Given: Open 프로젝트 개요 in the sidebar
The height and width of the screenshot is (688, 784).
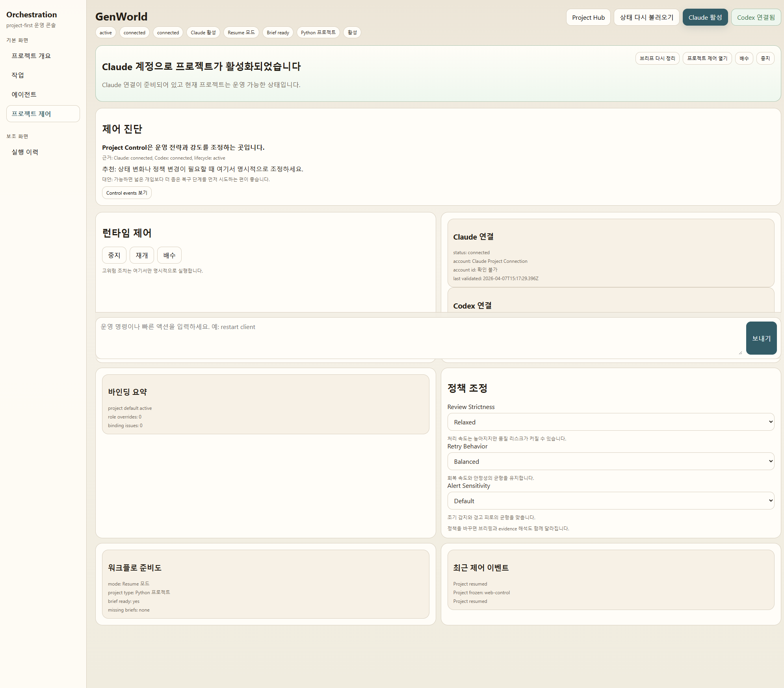Looking at the screenshot, I should pos(31,56).
